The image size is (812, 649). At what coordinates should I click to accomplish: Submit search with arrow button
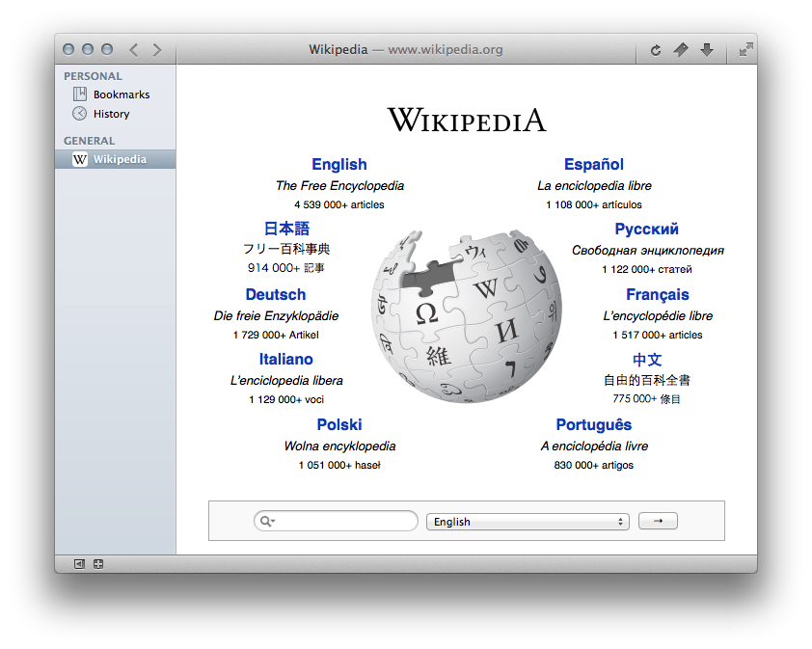click(x=658, y=521)
